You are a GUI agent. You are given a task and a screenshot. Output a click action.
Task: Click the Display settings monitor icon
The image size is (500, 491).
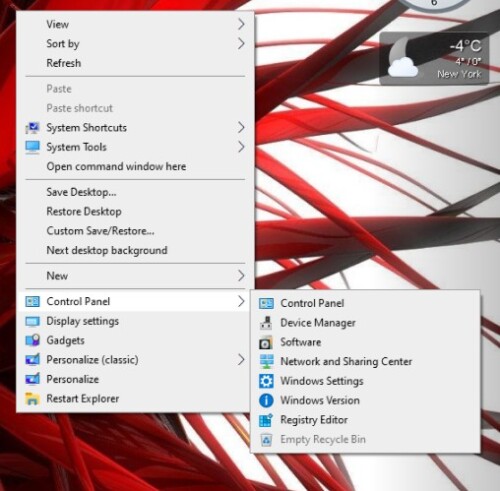[x=32, y=321]
